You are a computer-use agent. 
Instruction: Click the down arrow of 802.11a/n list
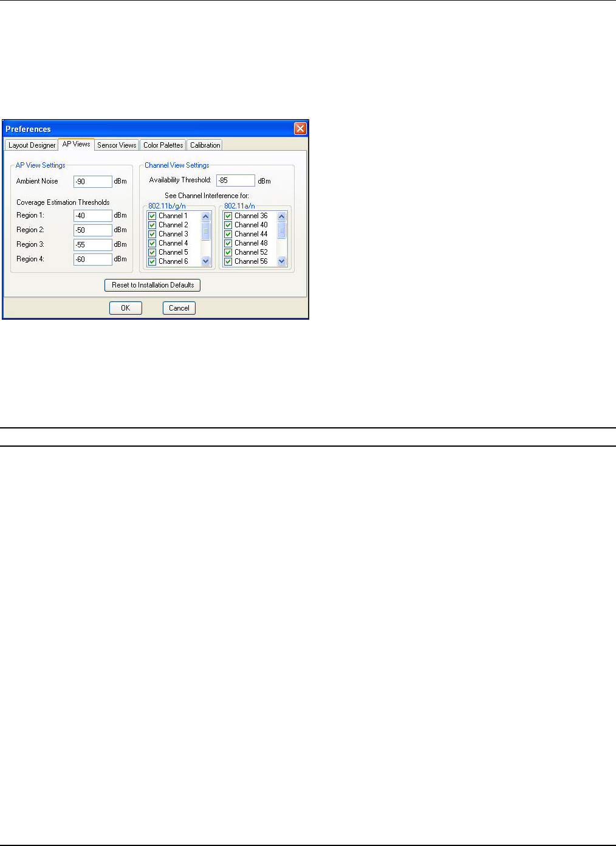(281, 261)
